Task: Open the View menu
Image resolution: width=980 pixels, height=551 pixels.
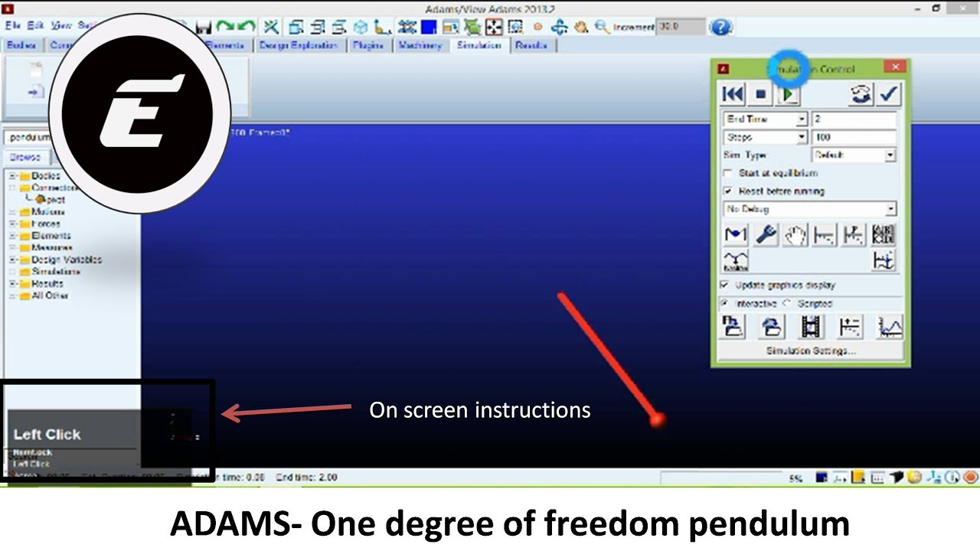Action: [61, 26]
